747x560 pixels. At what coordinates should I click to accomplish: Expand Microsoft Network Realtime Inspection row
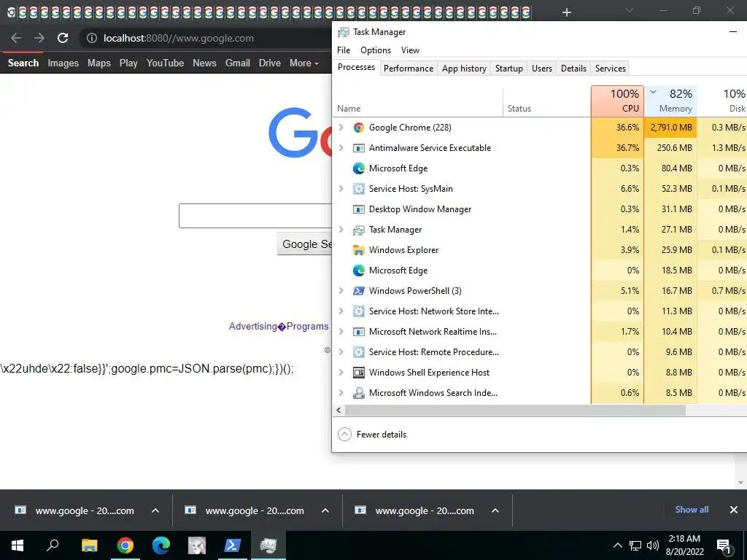(341, 332)
